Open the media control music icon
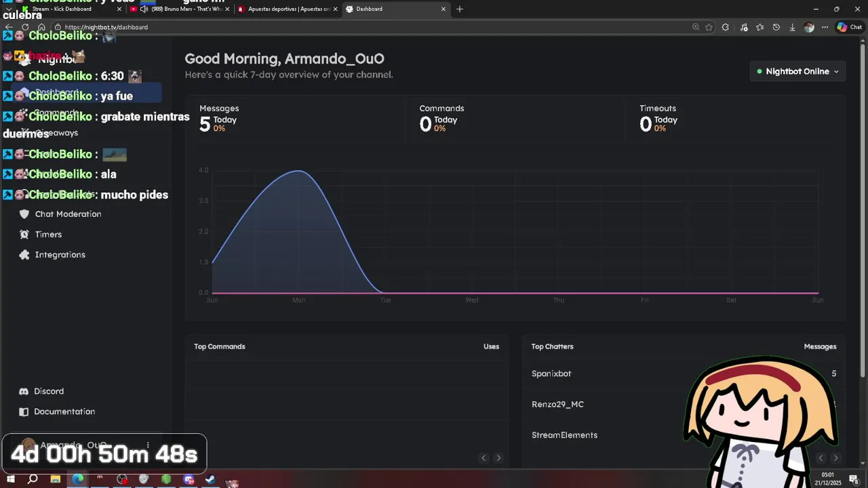 tap(745, 27)
